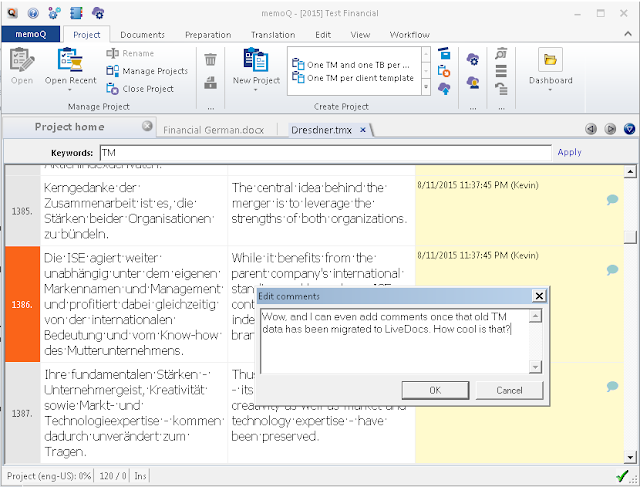Click the comment box scroll up arrow

point(535,316)
